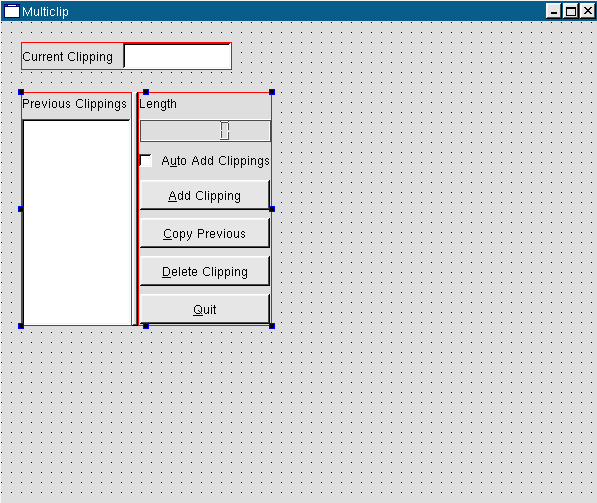597x503 pixels.
Task: Click the Add Clipping button
Action: coord(205,195)
